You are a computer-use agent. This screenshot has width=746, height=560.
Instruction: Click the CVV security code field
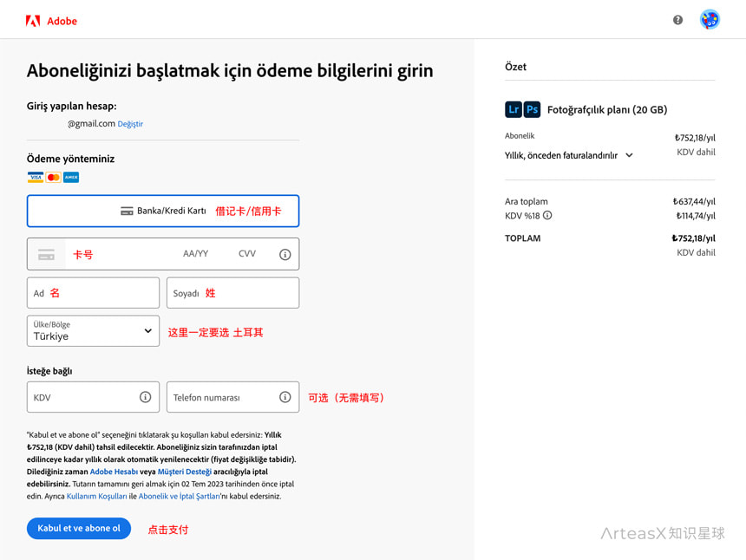247,254
